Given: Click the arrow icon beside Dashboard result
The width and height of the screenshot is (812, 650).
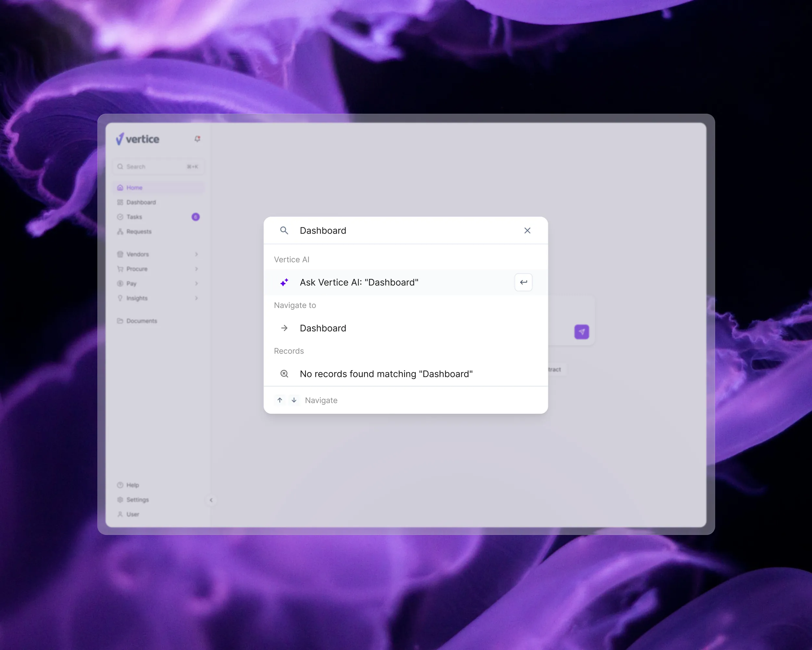Looking at the screenshot, I should tap(284, 328).
